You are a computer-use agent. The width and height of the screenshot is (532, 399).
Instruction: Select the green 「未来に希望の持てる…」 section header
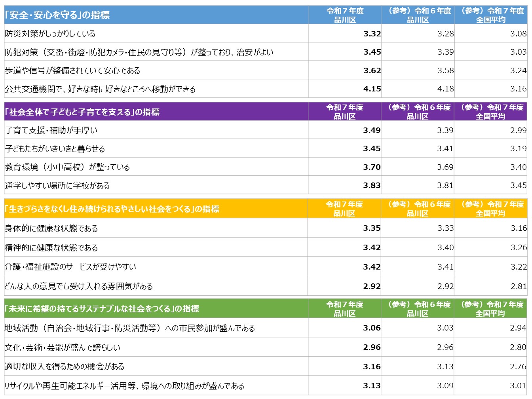[x=102, y=309]
